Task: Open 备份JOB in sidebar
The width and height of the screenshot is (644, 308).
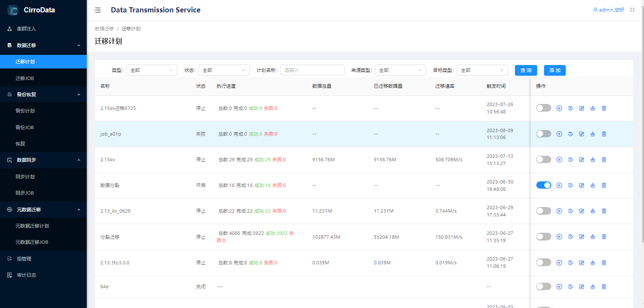Action: click(43, 127)
